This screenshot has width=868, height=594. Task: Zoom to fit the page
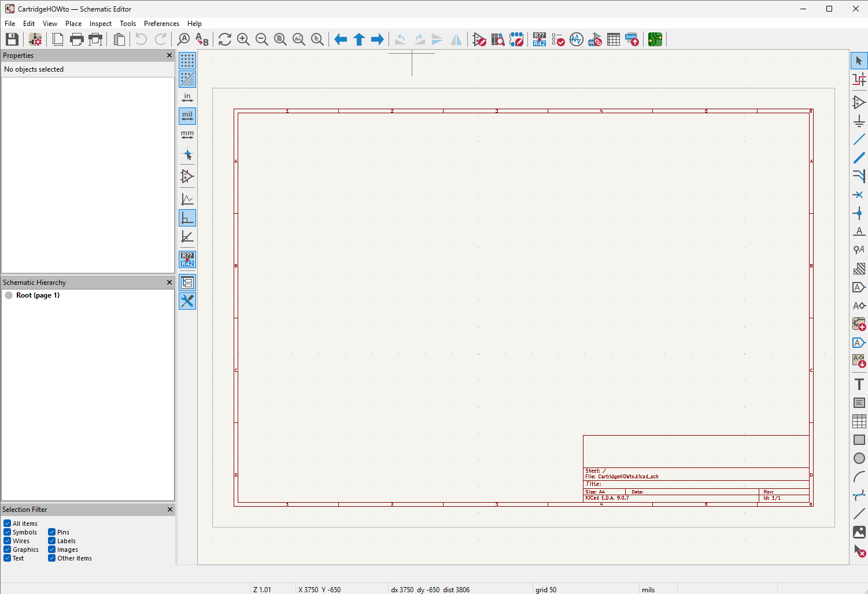(280, 39)
